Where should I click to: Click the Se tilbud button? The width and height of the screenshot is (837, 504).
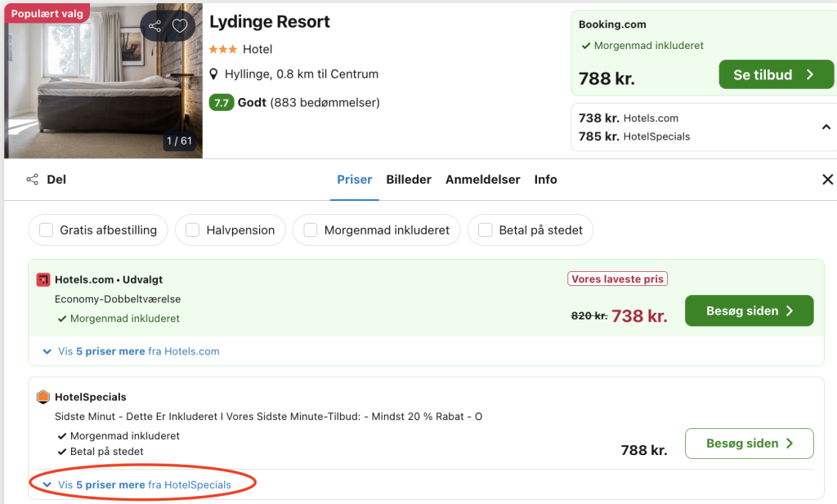[x=776, y=74]
